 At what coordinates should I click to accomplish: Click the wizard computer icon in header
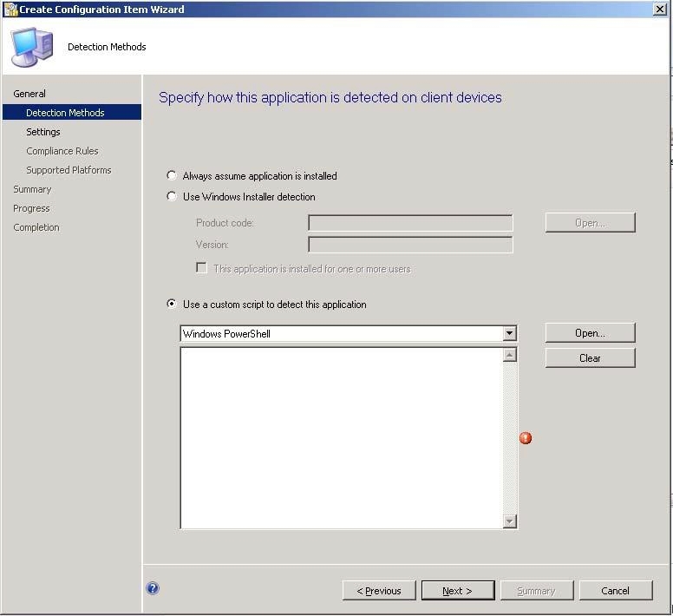click(x=32, y=47)
